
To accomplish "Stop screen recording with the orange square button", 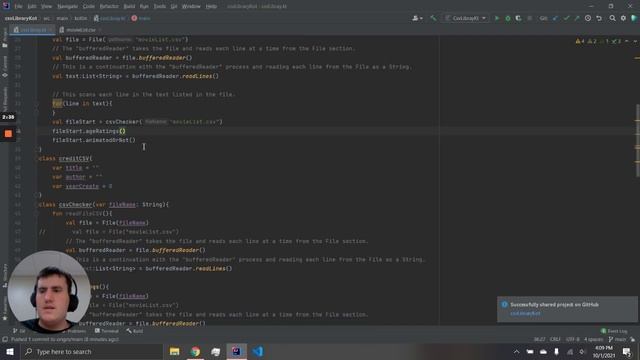I will (x=8, y=133).
